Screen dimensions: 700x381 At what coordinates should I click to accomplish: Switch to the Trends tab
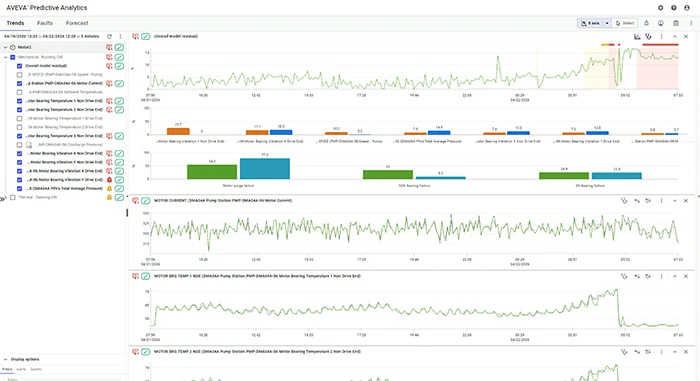point(15,23)
